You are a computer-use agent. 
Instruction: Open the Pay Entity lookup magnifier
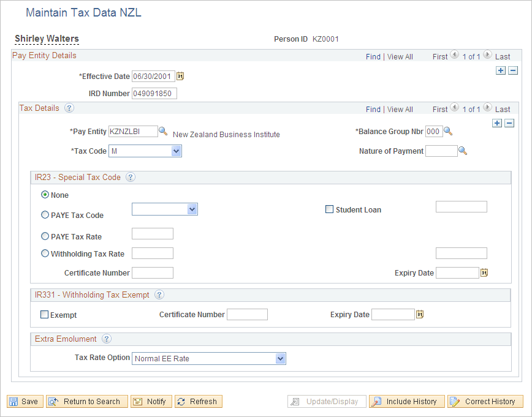pyautogui.click(x=162, y=131)
